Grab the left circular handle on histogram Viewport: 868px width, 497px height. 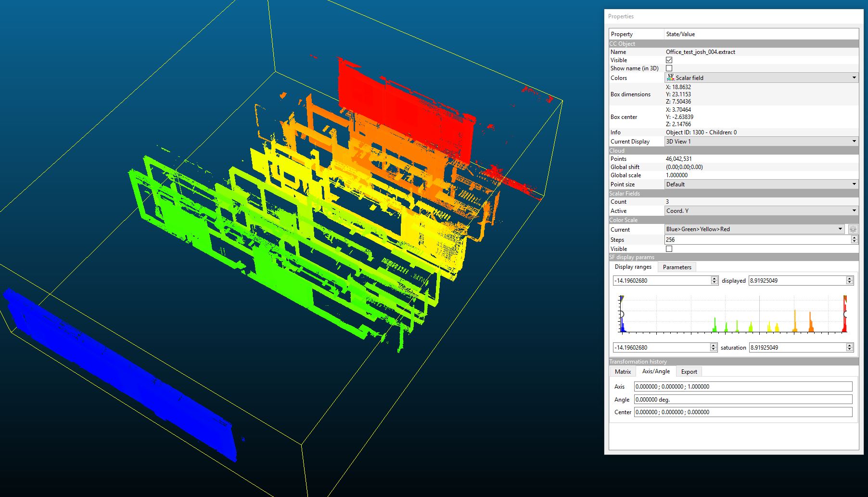(621, 314)
